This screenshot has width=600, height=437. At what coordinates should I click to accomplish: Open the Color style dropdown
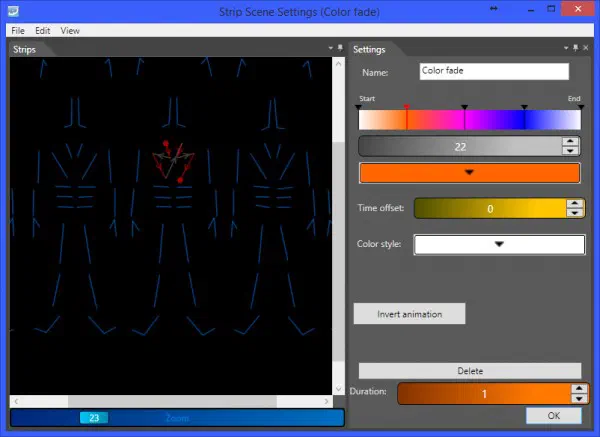[499, 245]
